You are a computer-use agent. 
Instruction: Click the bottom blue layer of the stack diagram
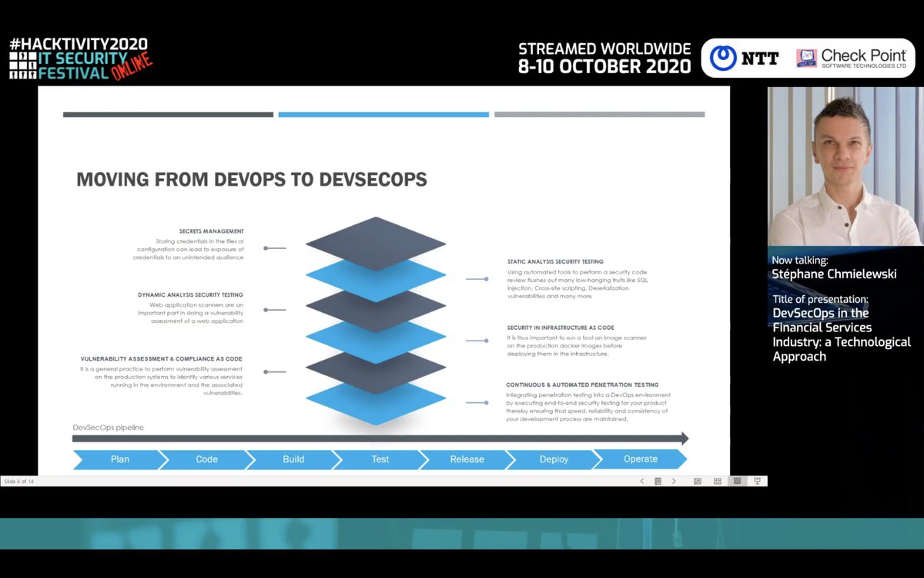click(376, 403)
